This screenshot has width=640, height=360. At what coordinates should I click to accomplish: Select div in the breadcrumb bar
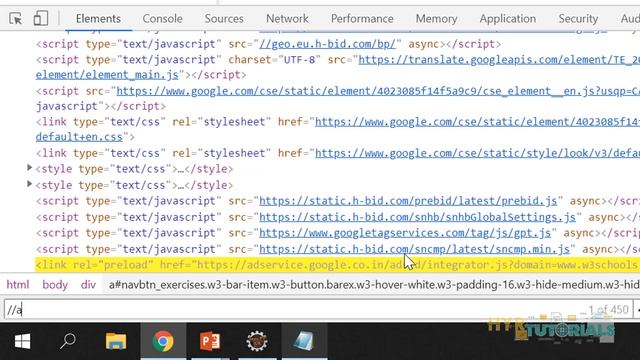coord(88,284)
